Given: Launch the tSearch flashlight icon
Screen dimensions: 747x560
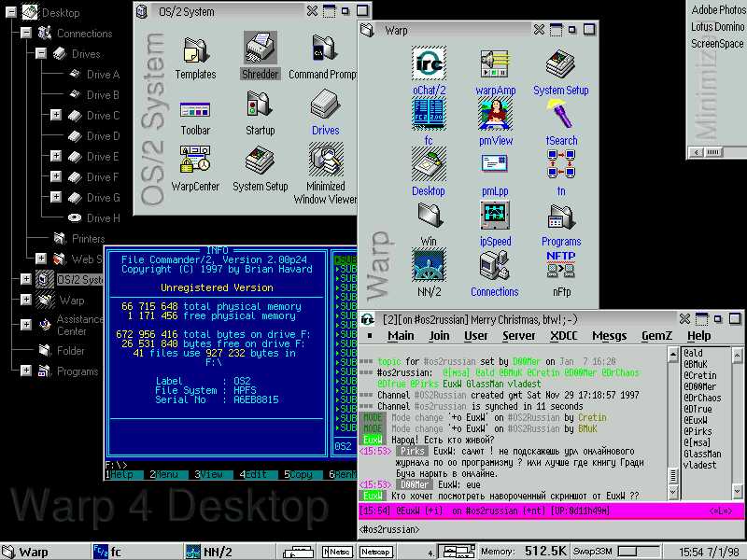Looking at the screenshot, I should [x=561, y=114].
